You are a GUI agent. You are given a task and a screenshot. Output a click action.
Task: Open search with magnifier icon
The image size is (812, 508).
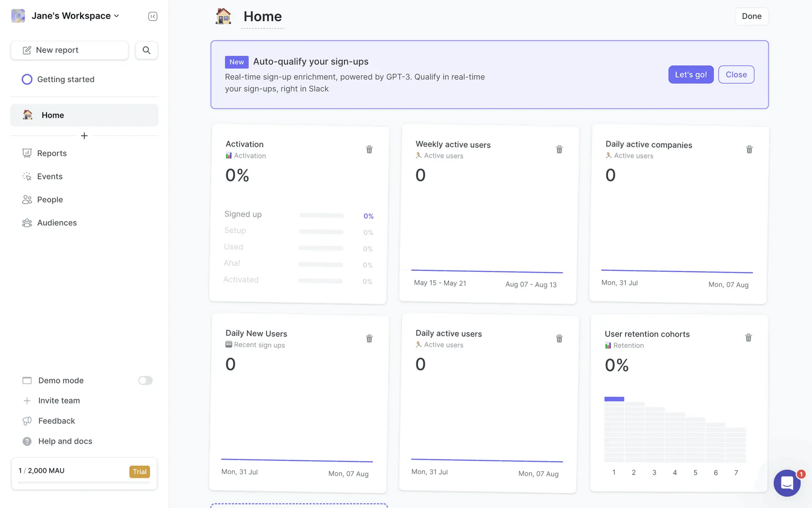146,50
